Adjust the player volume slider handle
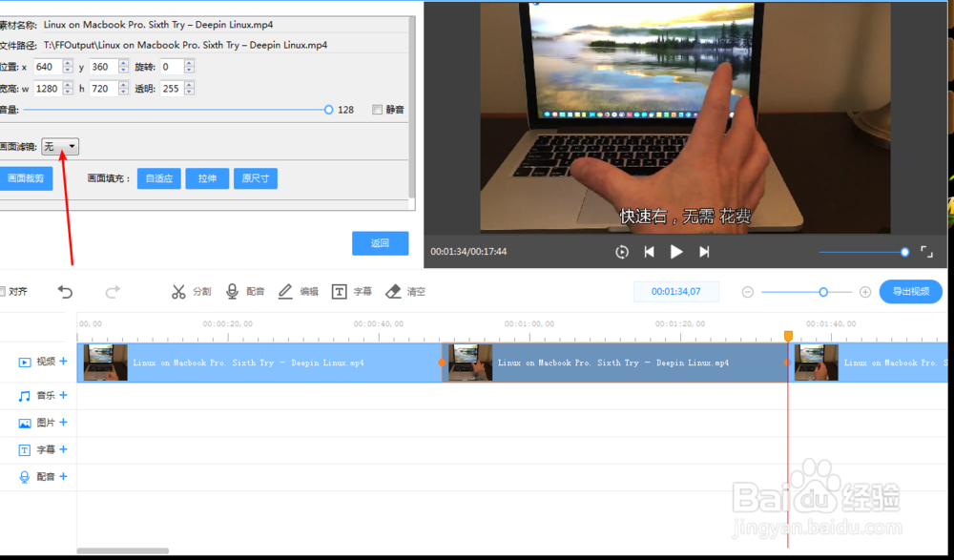The height and width of the screenshot is (560, 954). (904, 252)
